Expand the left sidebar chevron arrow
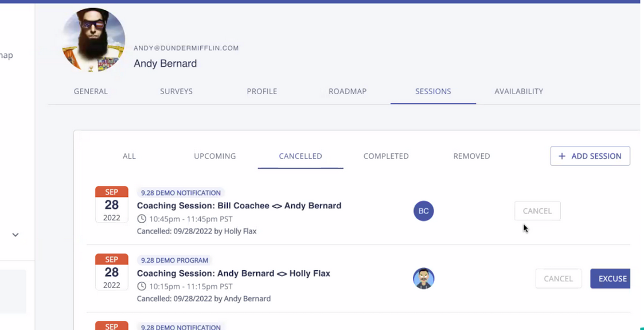This screenshot has width=644, height=330. (15, 235)
